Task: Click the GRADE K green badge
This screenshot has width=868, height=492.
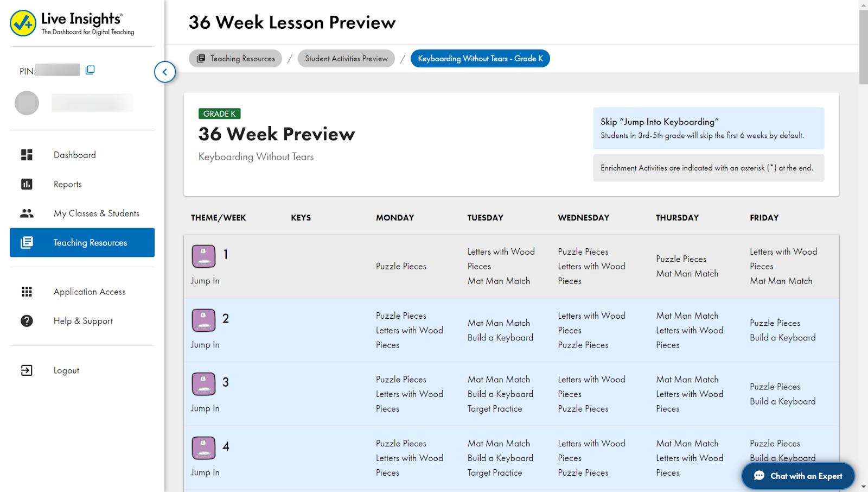Action: 219,113
